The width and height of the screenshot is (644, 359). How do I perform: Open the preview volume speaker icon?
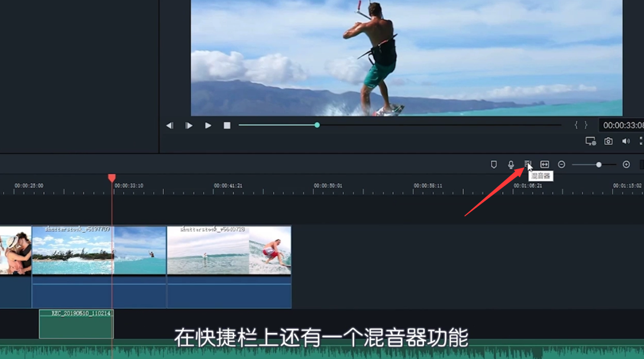click(626, 141)
